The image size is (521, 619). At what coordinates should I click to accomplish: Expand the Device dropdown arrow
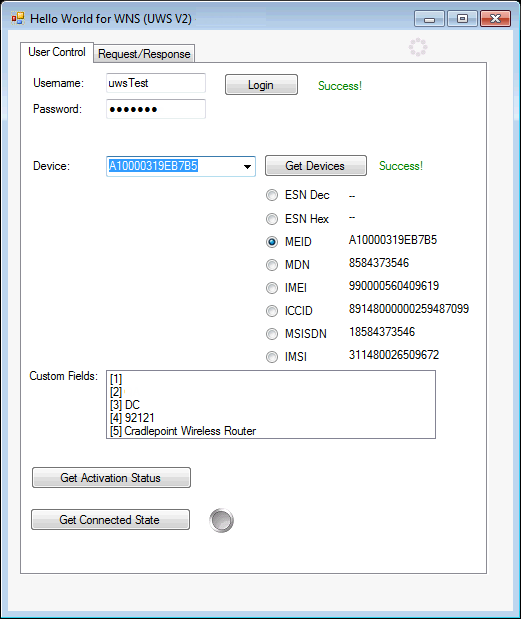pos(247,166)
